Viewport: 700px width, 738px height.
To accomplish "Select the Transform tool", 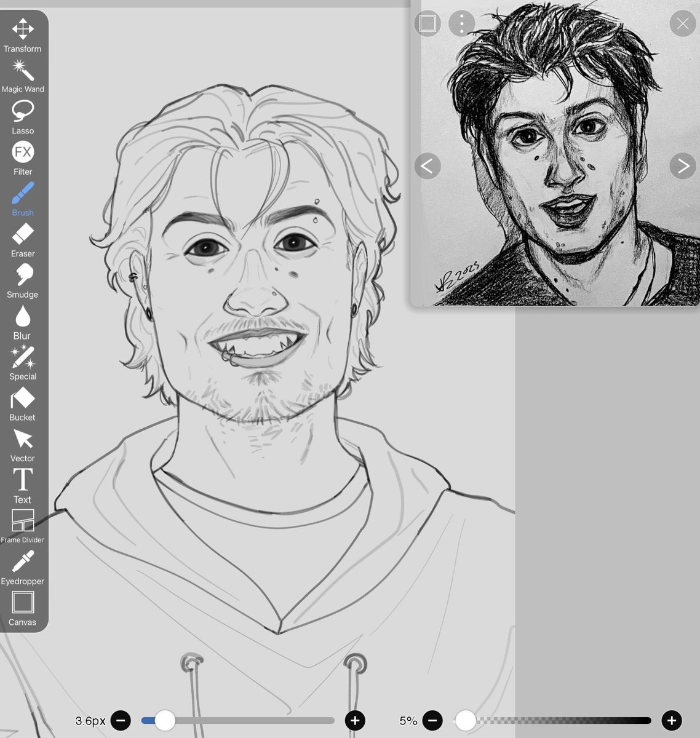I will (x=23, y=36).
